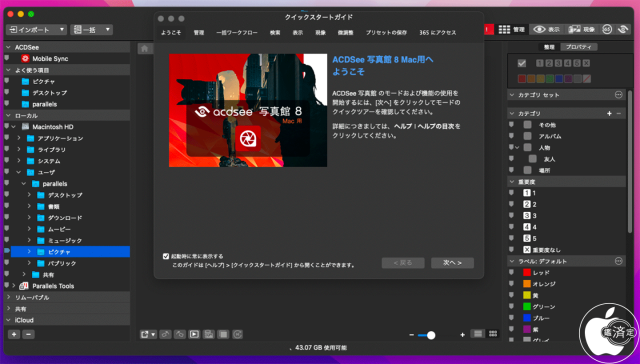Viewport: 640px width, 364px height.
Task: Switch to the list view layout
Action: pyautogui.click(x=478, y=334)
